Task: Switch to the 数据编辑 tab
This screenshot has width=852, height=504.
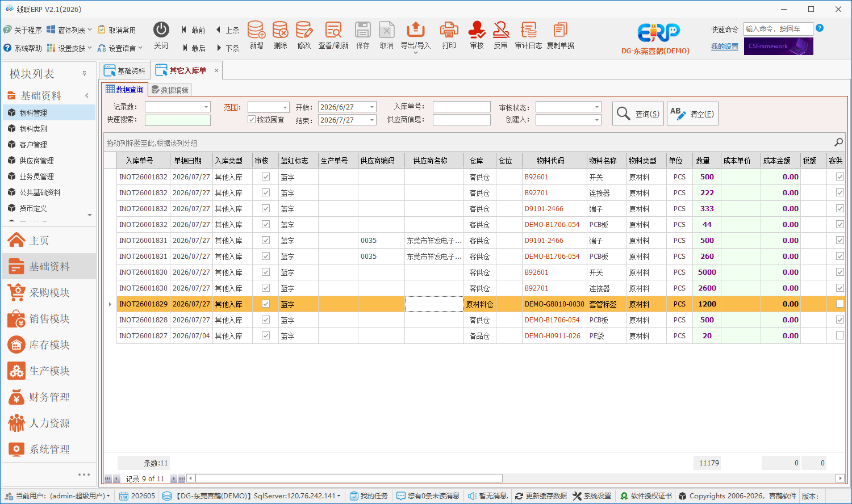Action: click(169, 90)
